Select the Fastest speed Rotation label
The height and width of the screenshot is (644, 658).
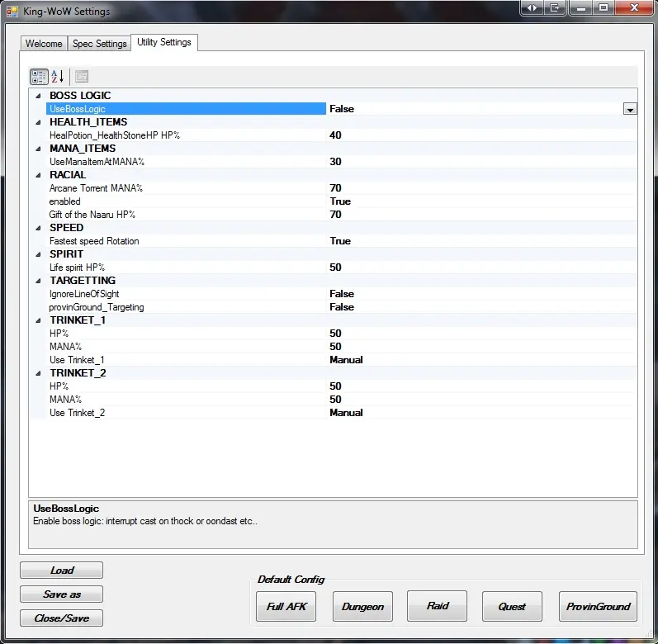click(94, 241)
